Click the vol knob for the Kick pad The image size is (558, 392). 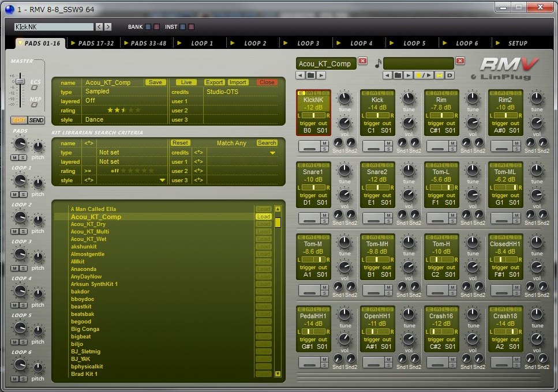click(409, 123)
